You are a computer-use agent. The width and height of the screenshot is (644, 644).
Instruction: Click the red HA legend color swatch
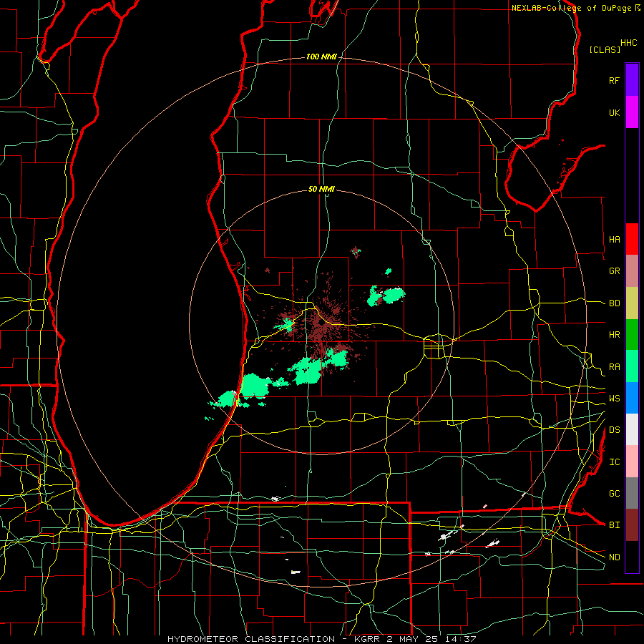(x=632, y=239)
